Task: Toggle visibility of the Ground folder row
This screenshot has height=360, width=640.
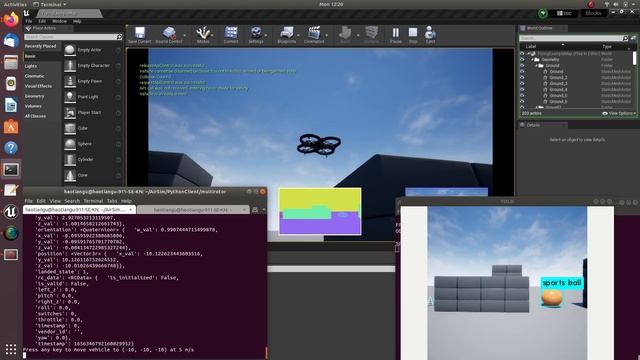Action: 522,65
